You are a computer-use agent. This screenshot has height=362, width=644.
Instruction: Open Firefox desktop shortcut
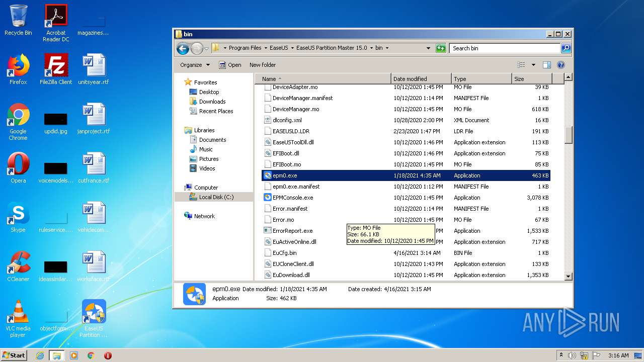point(18,69)
